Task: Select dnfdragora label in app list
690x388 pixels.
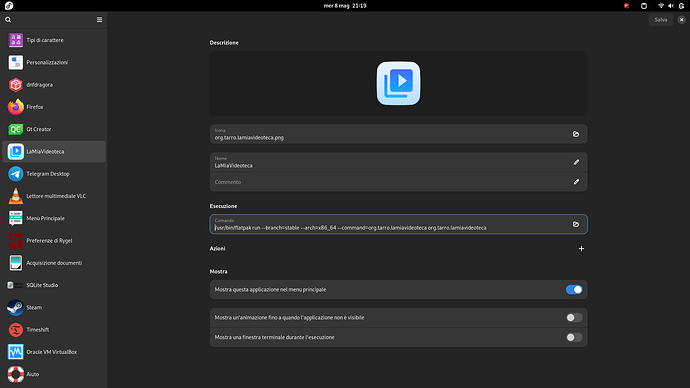Action: point(40,84)
